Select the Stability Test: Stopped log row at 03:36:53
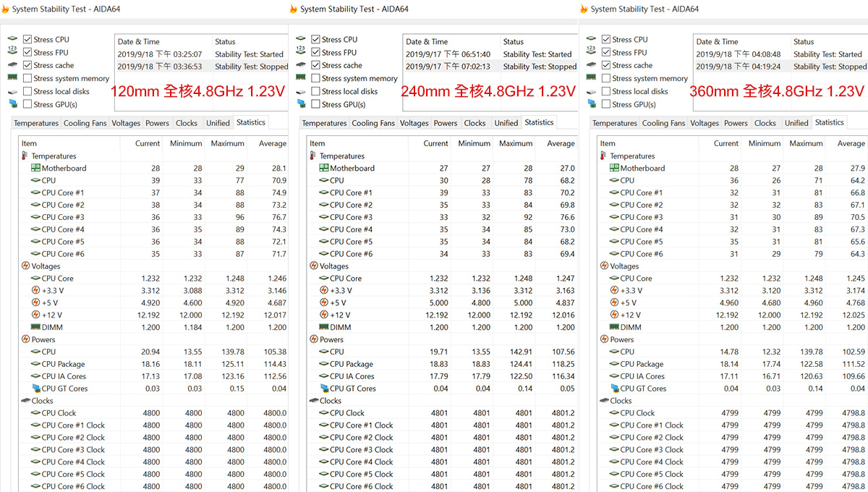The height and width of the screenshot is (492, 868). coord(201,66)
